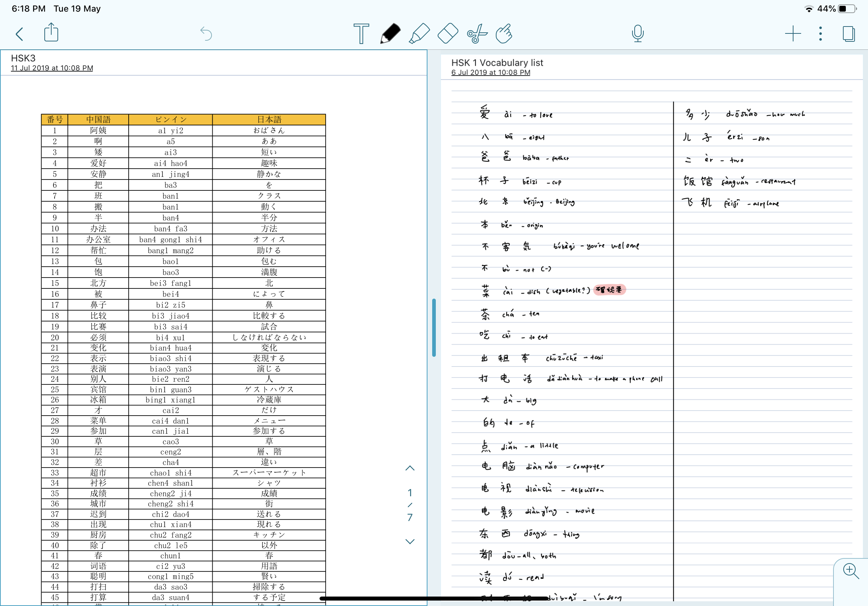This screenshot has width=868, height=606.
Task: Toggle the split page view
Action: (x=848, y=34)
